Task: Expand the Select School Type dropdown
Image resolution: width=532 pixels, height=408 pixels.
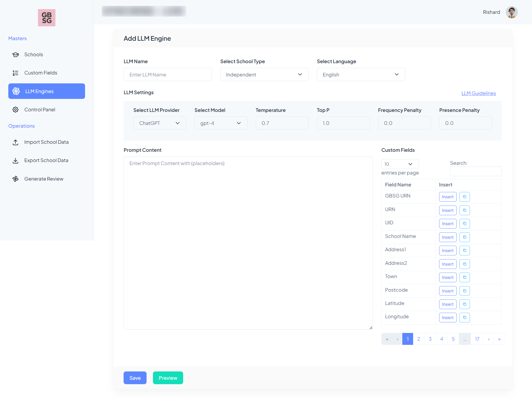Action: [264, 75]
